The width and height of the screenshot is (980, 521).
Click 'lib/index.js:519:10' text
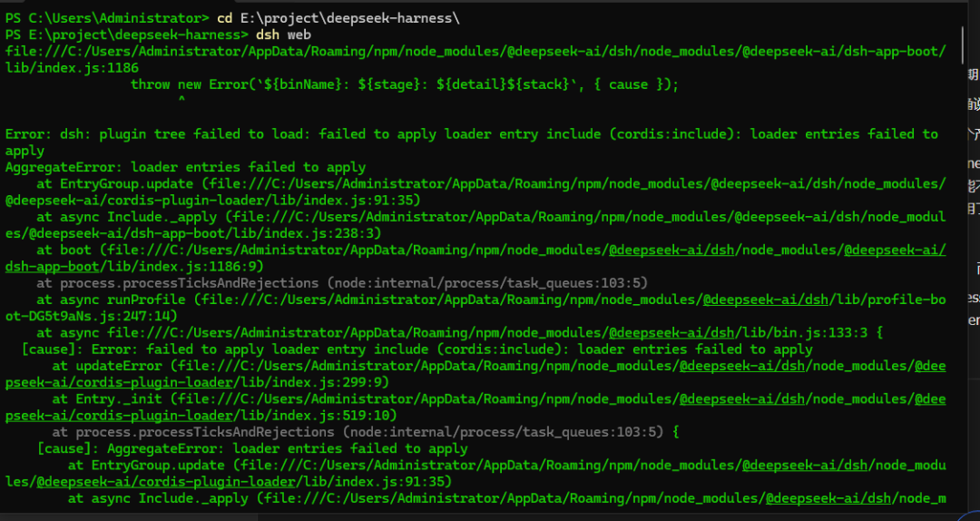316,416
